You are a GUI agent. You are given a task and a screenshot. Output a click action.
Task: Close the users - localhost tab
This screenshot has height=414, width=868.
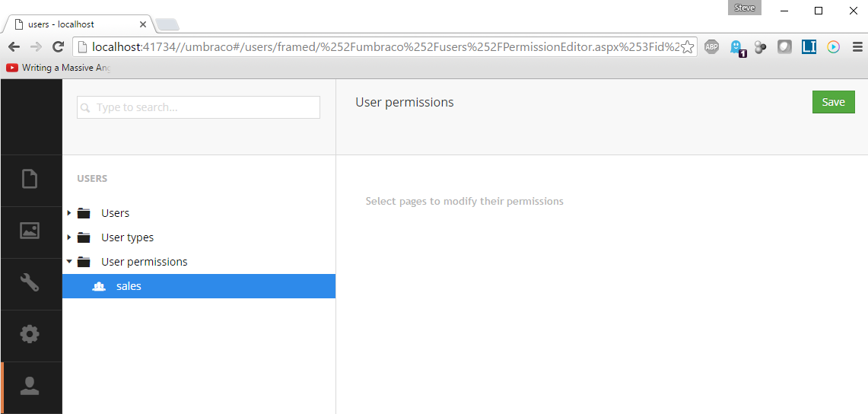[x=143, y=24]
